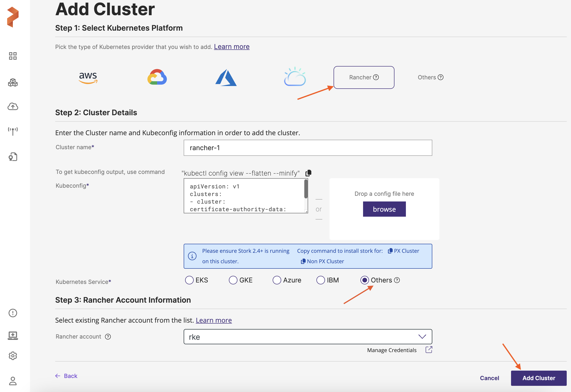This screenshot has height=392, width=571.
Task: Open the clusters icon in sidebar
Action: click(13, 82)
